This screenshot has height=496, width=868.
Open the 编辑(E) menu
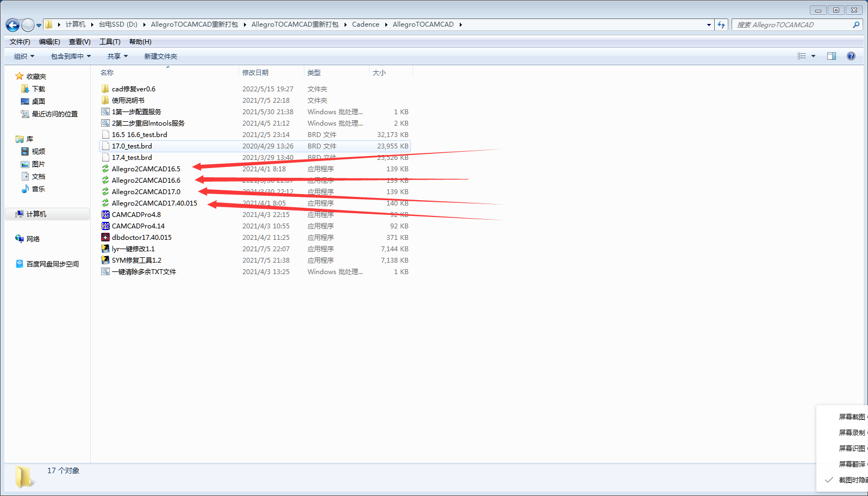49,42
